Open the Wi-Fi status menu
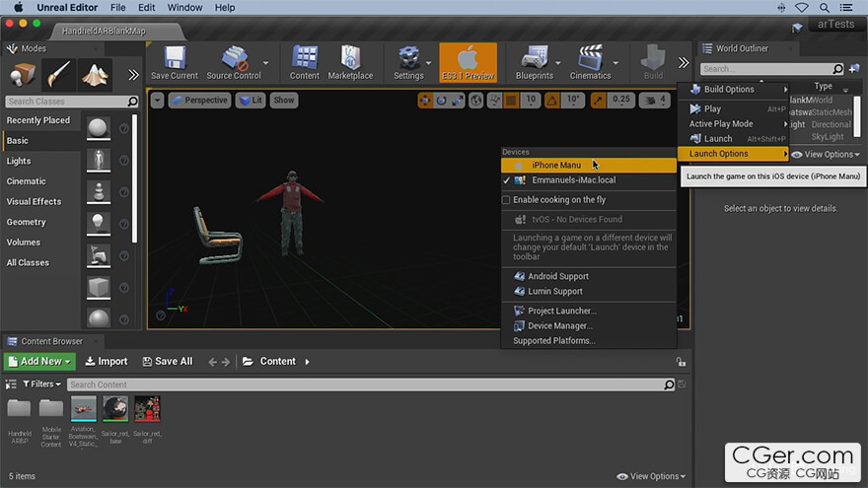Viewport: 868px width, 488px height. (x=802, y=8)
